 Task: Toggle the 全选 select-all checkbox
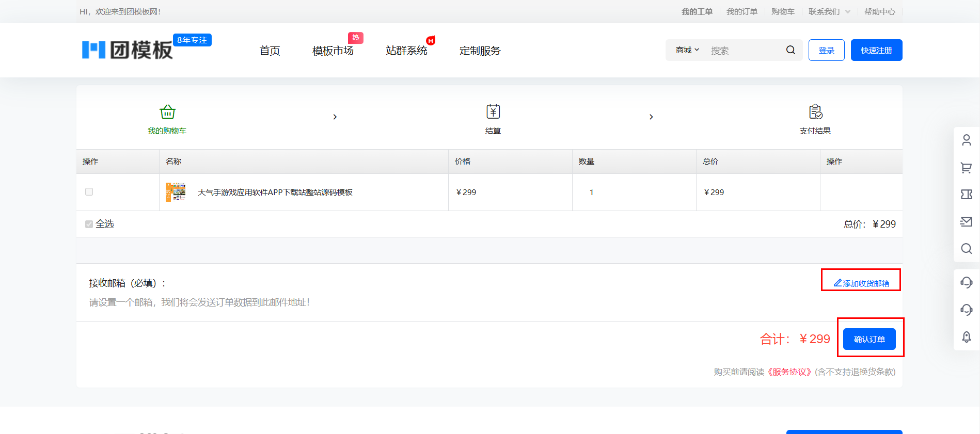[x=89, y=224]
